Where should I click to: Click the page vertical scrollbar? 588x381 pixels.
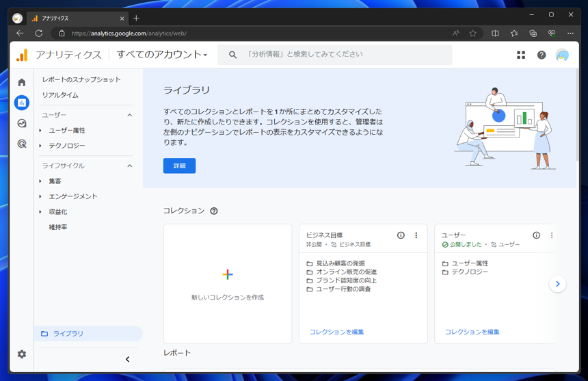577,116
